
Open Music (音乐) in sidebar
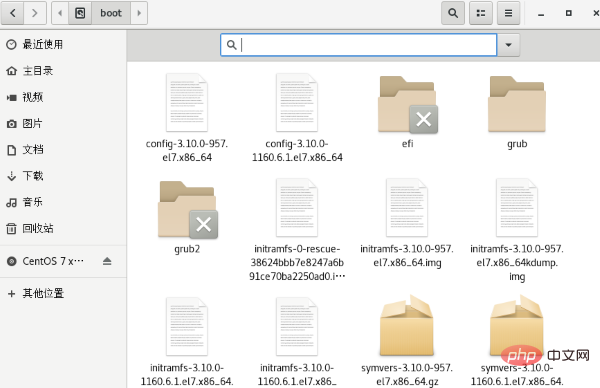coord(63,202)
